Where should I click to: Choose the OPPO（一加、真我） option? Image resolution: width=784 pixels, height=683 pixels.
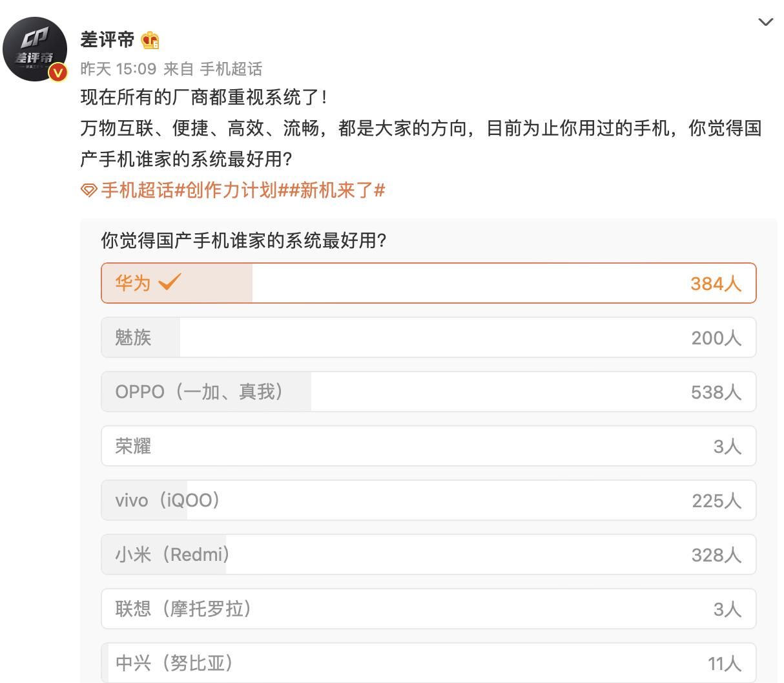coord(429,392)
